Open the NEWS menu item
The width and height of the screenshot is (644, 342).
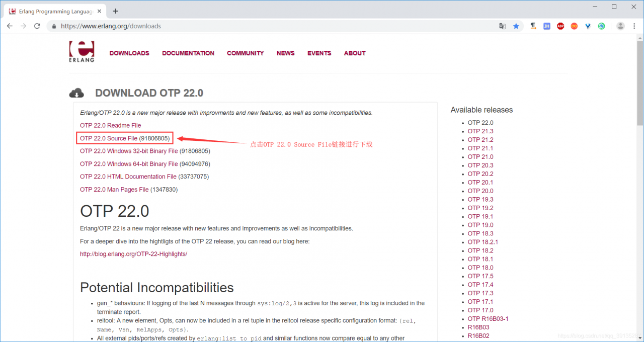coord(285,53)
